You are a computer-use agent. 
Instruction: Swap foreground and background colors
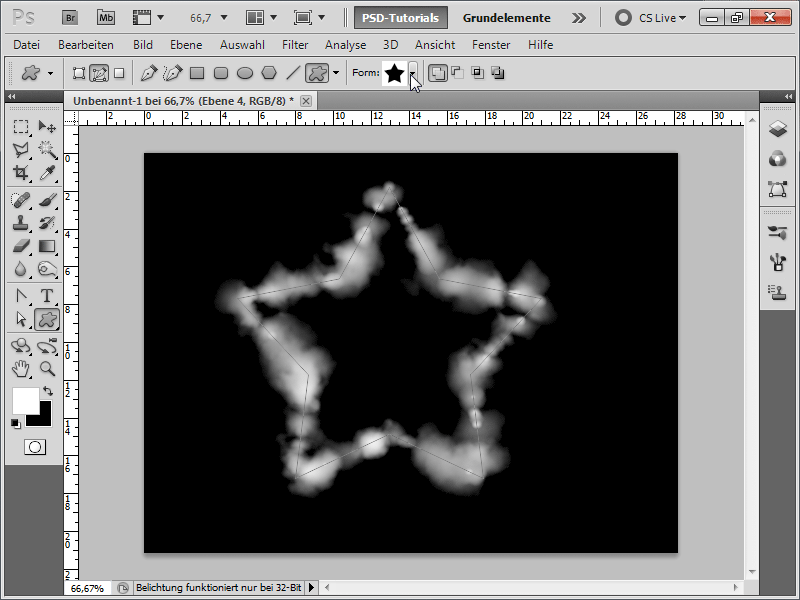(48, 391)
